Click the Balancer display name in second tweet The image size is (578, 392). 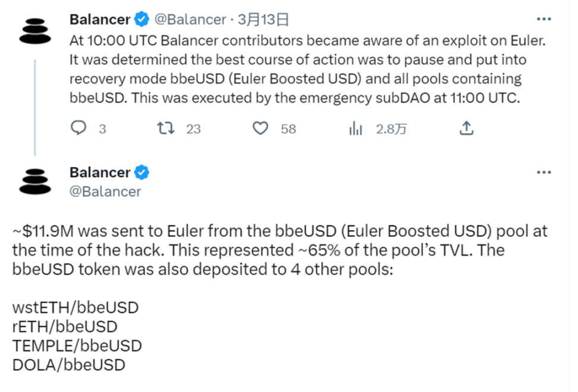pos(100,173)
